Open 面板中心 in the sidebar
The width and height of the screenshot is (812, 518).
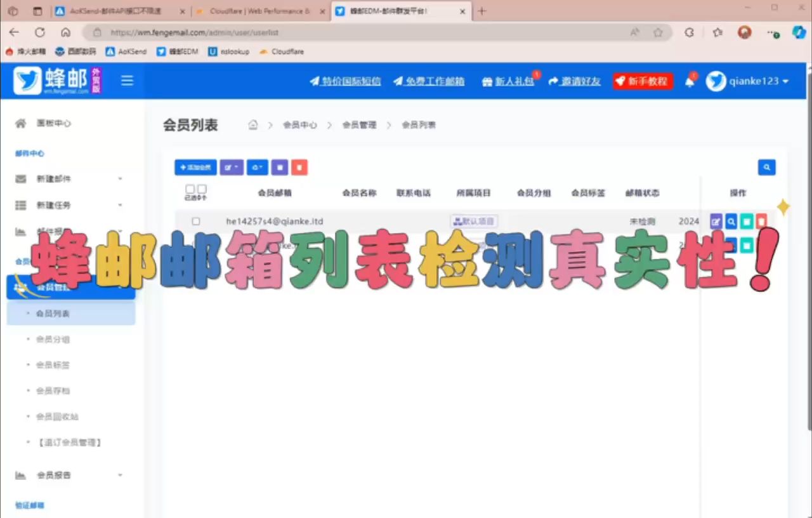tap(54, 123)
